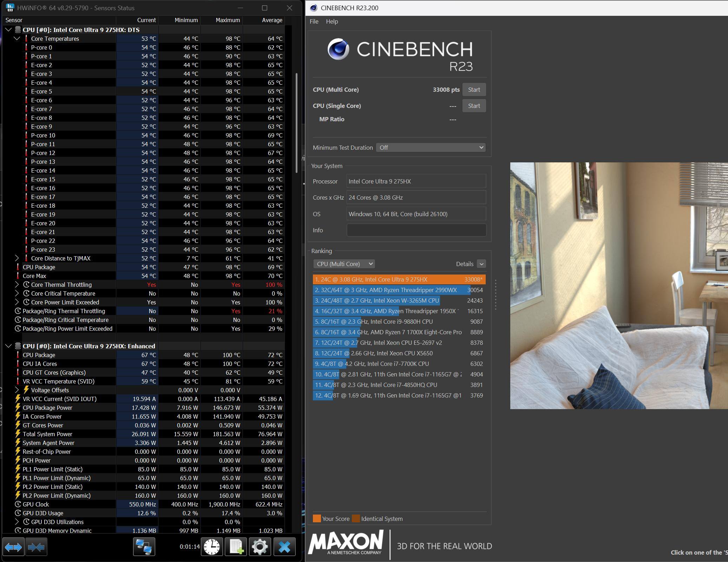The image size is (728, 562).
Task: Click the empty Info input field
Action: click(416, 230)
